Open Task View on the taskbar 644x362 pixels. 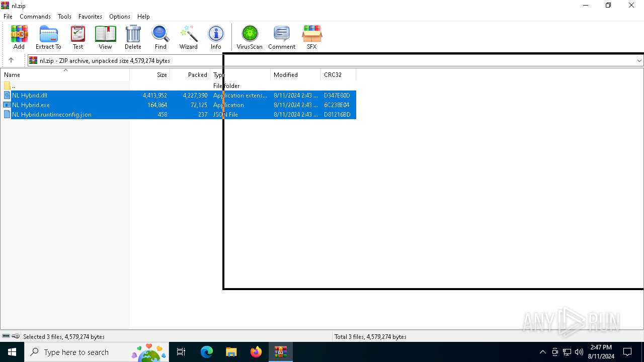[181, 352]
